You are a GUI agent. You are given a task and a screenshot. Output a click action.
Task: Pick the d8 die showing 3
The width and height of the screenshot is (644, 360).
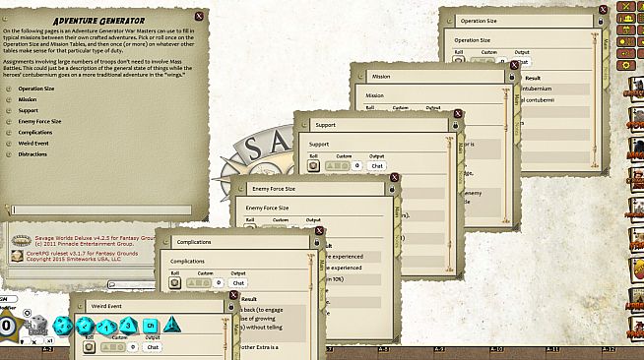(128, 326)
